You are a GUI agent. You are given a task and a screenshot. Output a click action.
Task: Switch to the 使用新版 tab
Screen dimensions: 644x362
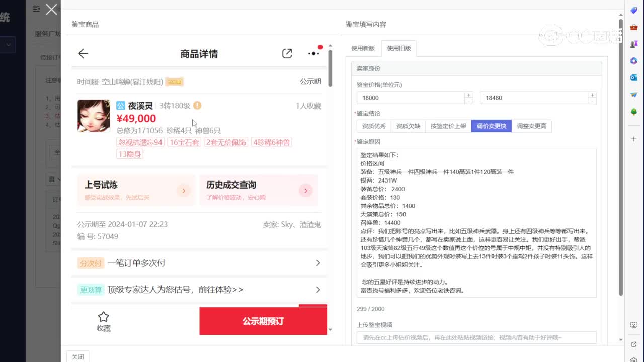[364, 48]
